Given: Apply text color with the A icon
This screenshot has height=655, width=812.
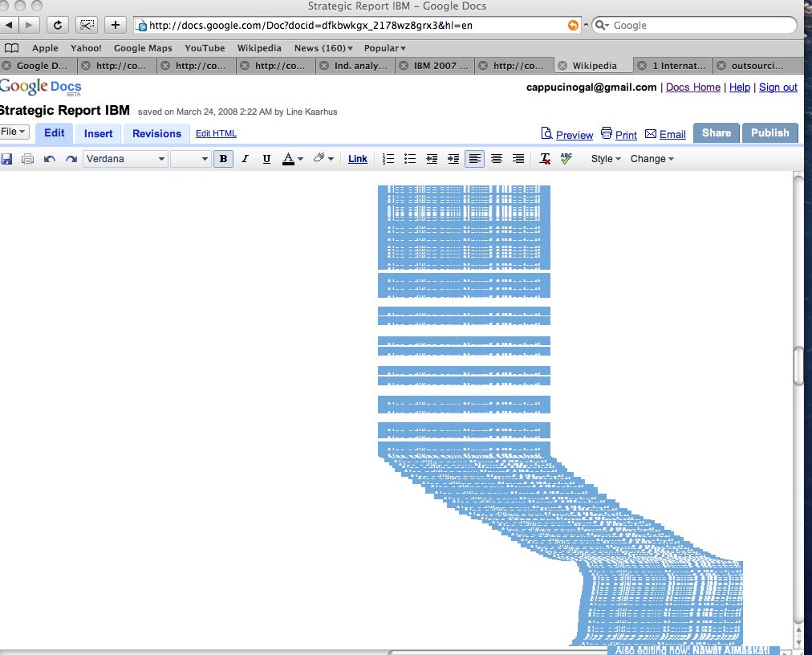Looking at the screenshot, I should (x=288, y=159).
